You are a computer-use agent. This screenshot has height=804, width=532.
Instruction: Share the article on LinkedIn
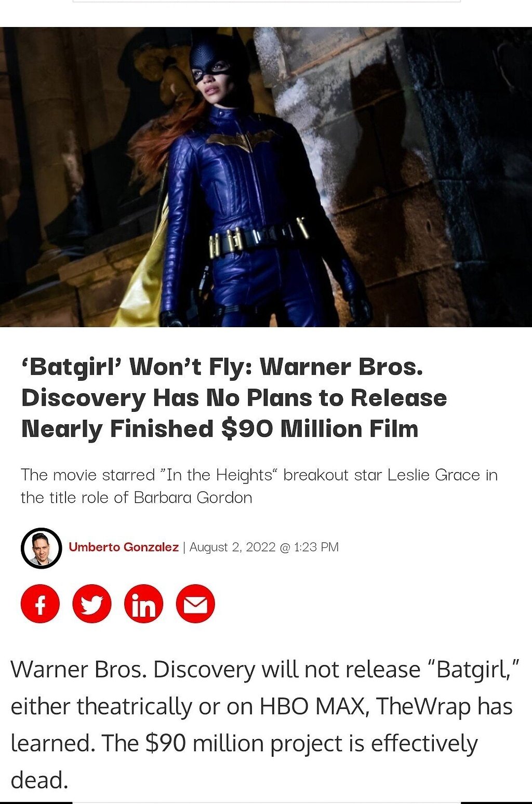tap(144, 604)
